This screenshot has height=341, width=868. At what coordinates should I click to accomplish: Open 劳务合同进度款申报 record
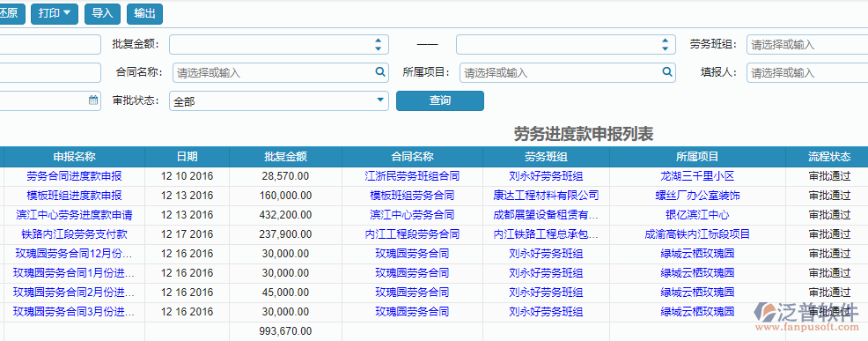74,176
